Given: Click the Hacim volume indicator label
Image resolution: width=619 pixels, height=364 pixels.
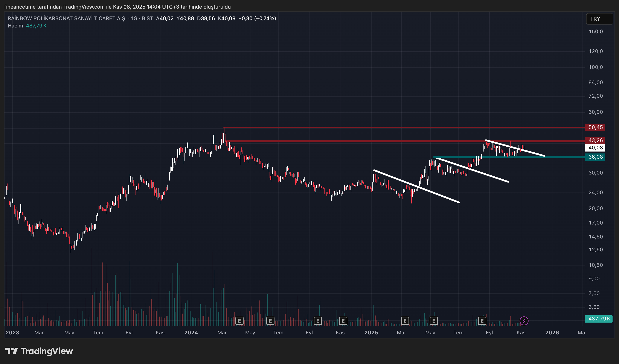Looking at the screenshot, I should 15,26.
